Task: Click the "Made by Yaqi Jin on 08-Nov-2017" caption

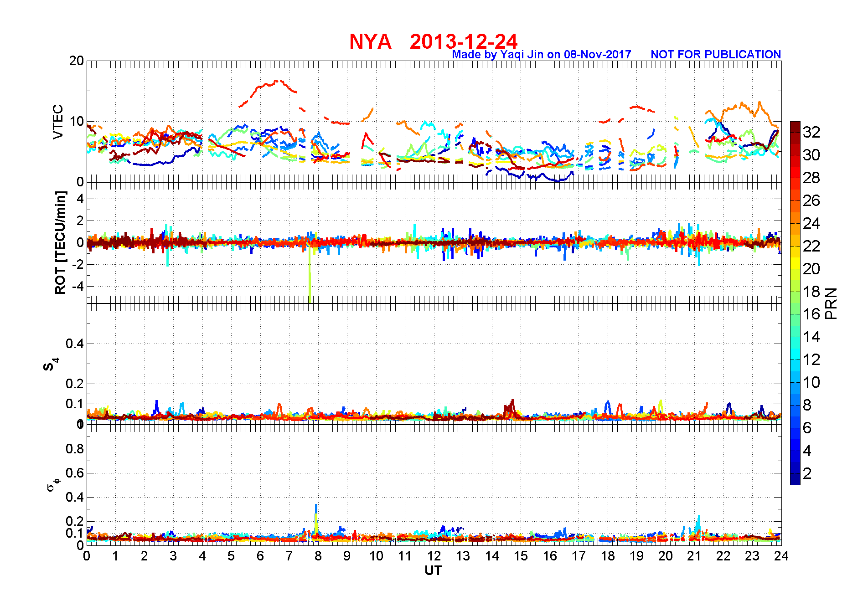Action: pyautogui.click(x=542, y=55)
